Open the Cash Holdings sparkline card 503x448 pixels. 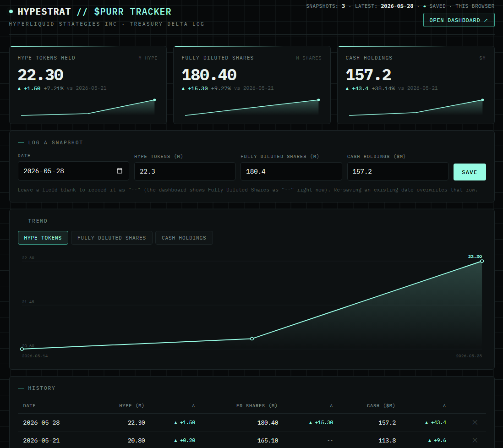point(416,85)
